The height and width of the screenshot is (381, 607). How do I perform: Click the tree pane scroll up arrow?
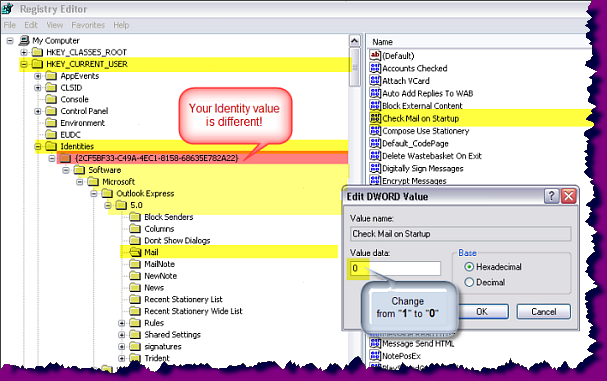355,41
